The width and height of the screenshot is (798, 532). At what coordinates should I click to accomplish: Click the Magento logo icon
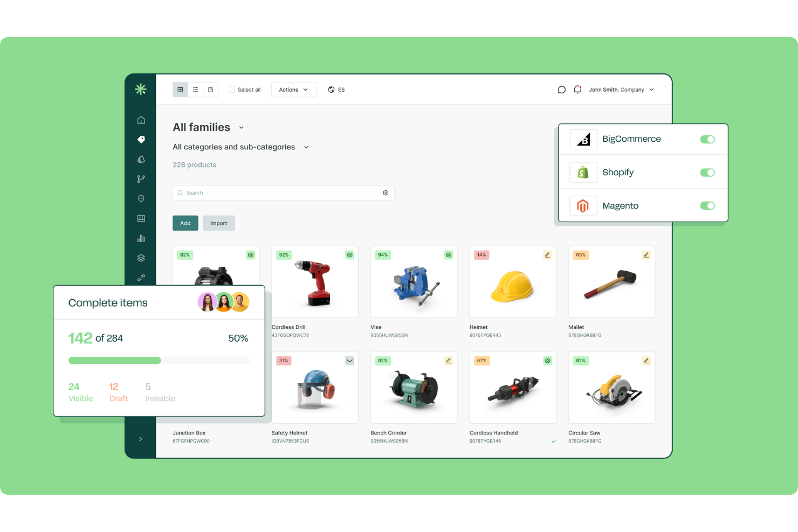click(x=583, y=206)
